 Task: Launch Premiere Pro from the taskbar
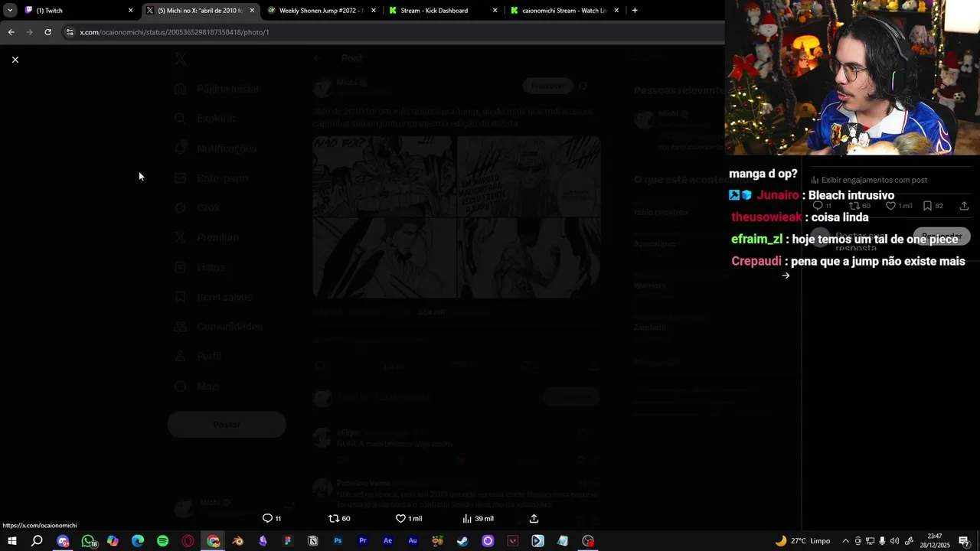[x=363, y=541]
